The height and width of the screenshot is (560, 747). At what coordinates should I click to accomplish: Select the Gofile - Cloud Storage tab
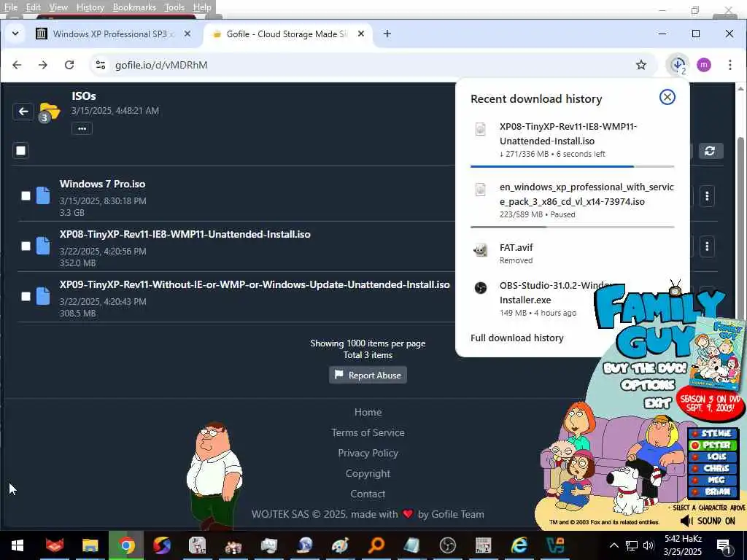[287, 34]
